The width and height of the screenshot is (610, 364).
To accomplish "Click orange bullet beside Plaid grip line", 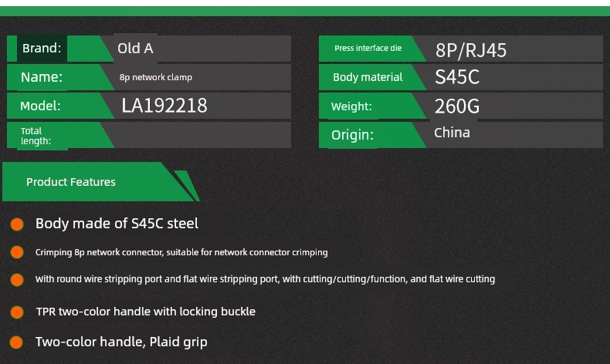I will (16, 342).
